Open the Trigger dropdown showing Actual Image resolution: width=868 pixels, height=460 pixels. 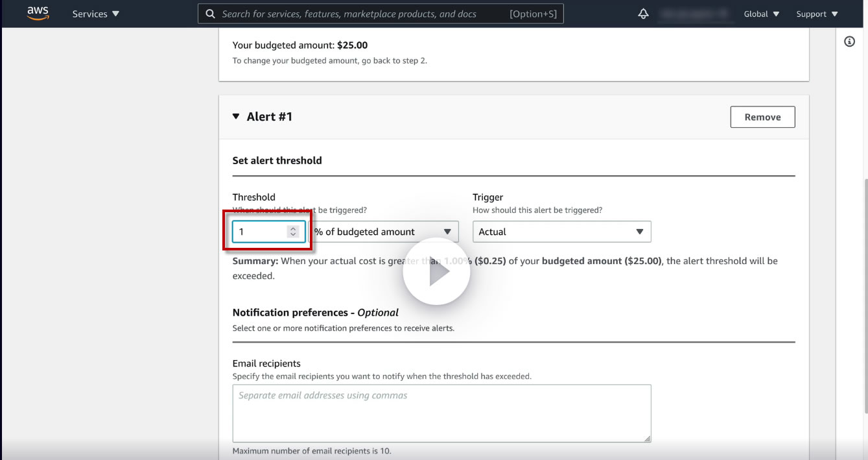click(x=561, y=232)
